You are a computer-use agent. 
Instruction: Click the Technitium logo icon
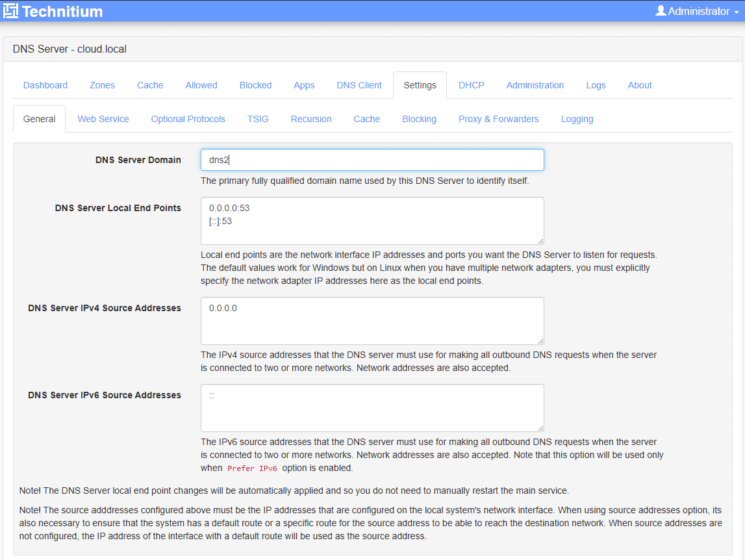click(10, 11)
